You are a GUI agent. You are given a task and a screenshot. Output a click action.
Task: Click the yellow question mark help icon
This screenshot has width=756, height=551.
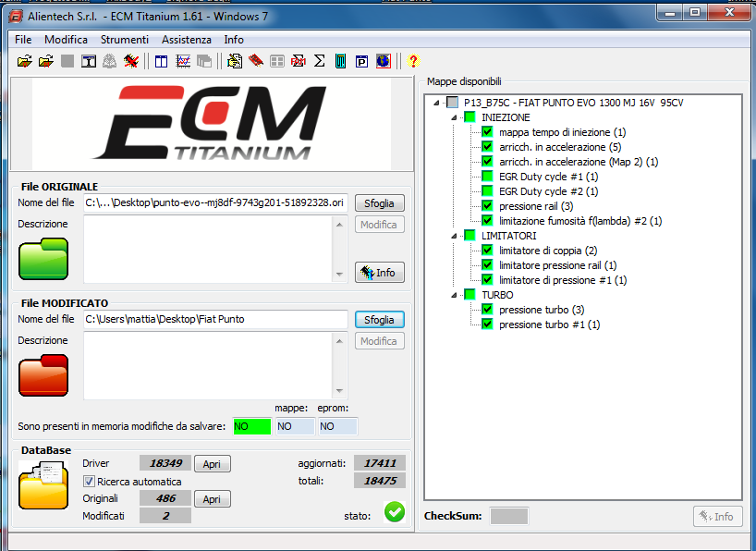[413, 61]
